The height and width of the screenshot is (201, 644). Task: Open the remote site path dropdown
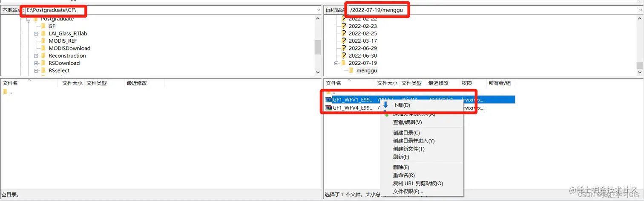tap(640, 10)
